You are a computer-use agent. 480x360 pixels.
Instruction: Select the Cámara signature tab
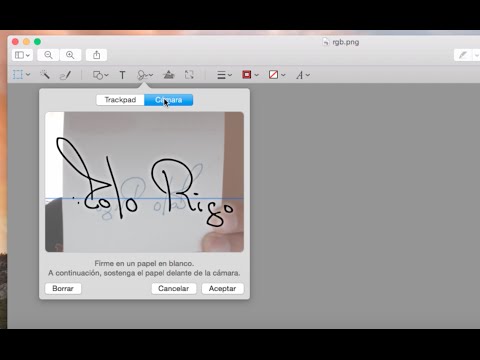point(169,100)
